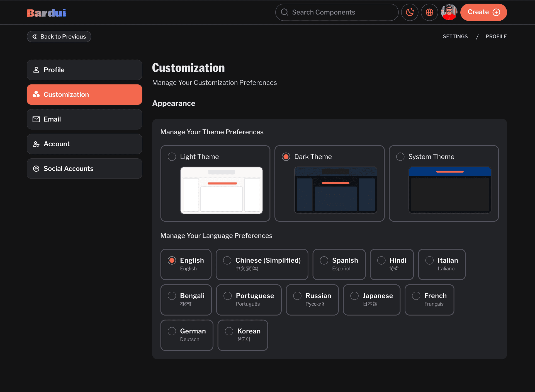The image size is (535, 392).
Task: Open the Profile sidebar tab
Action: pyautogui.click(x=84, y=70)
